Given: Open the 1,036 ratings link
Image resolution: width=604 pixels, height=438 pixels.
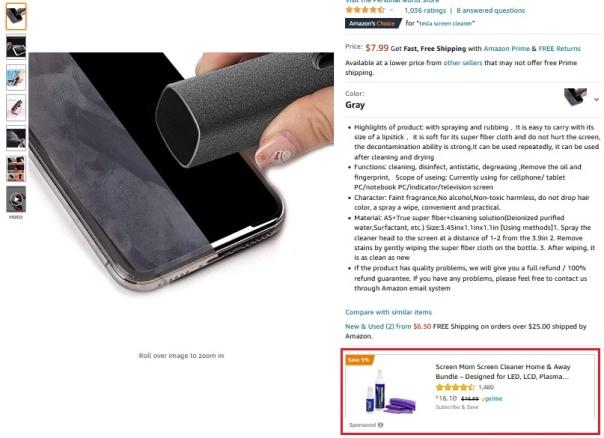Looking at the screenshot, I should click(x=425, y=10).
